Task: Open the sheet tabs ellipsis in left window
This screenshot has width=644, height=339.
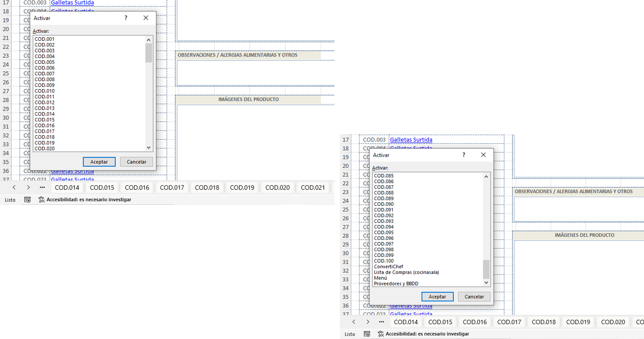Action: 42,188
